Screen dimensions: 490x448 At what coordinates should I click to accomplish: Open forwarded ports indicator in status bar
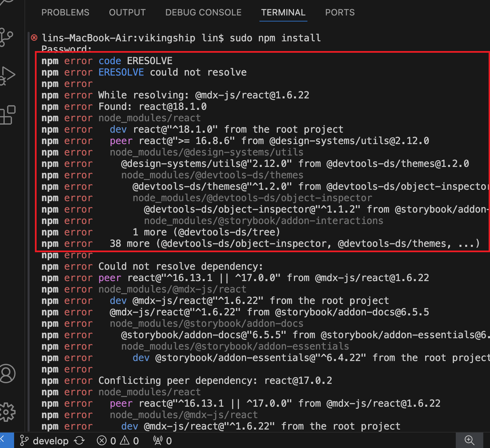[162, 441]
